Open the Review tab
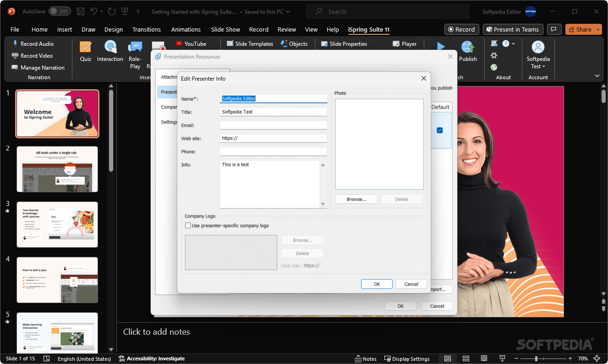608x364 pixels. (287, 29)
